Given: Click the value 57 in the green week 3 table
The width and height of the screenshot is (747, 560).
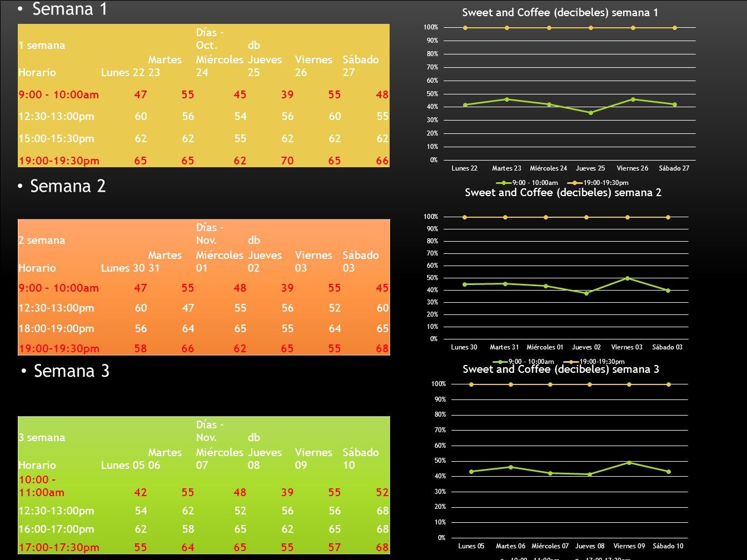Looking at the screenshot, I should click(x=335, y=547).
